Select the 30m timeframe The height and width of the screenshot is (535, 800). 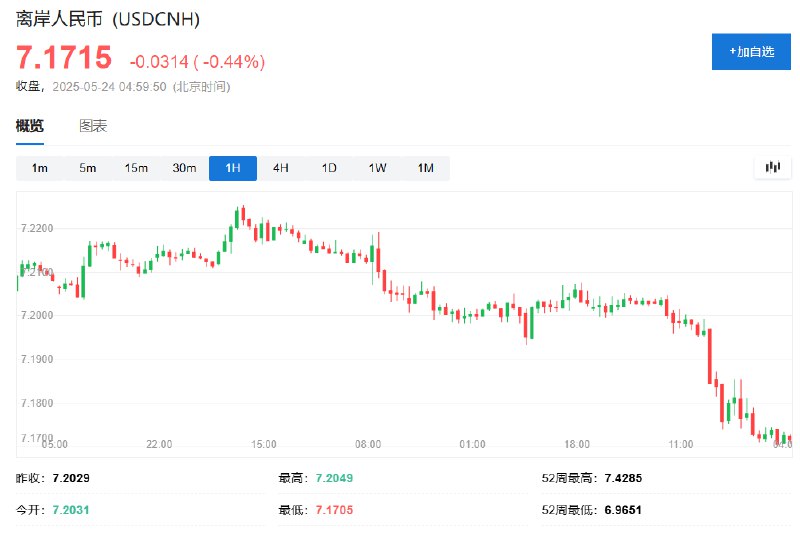[x=184, y=168]
